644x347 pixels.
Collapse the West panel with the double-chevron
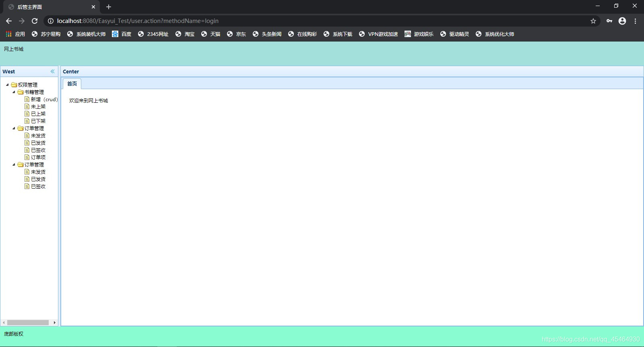(x=52, y=71)
